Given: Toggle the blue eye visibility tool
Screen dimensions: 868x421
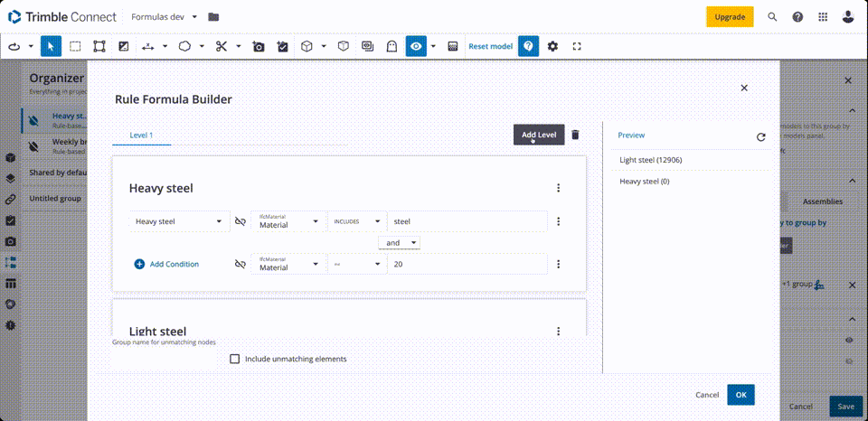Looking at the screenshot, I should tap(416, 46).
